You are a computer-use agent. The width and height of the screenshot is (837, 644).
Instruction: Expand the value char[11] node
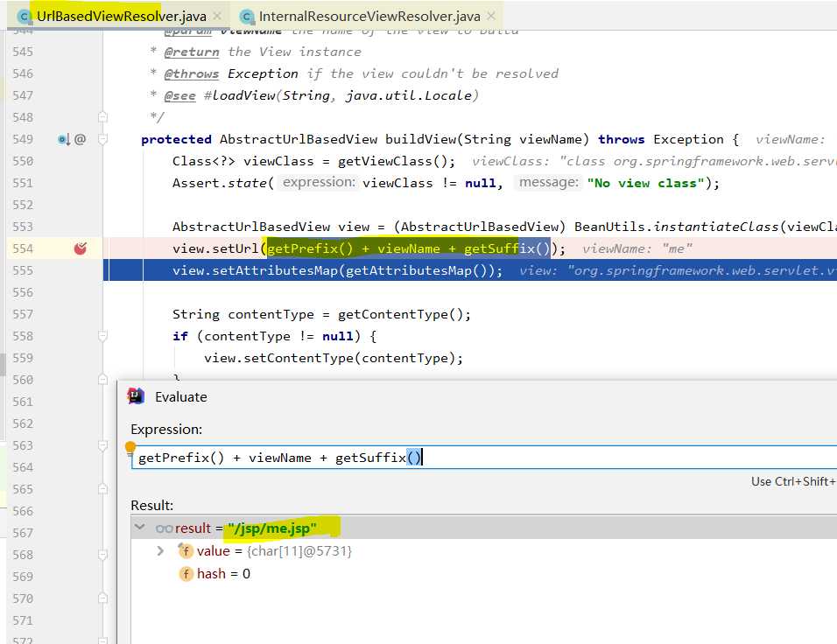click(160, 550)
